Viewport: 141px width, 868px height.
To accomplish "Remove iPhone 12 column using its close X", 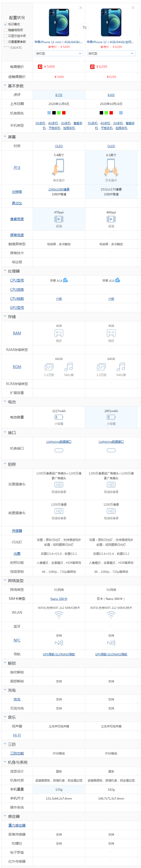I will tap(133, 8).
